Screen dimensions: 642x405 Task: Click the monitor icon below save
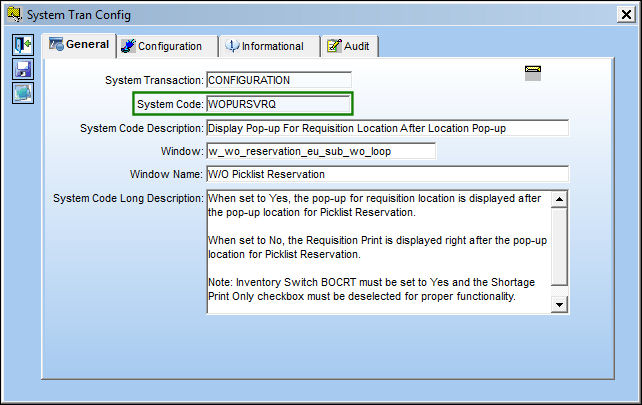coord(23,93)
